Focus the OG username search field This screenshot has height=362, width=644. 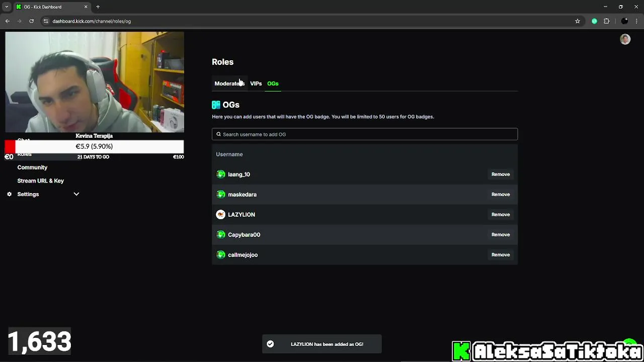tap(365, 134)
